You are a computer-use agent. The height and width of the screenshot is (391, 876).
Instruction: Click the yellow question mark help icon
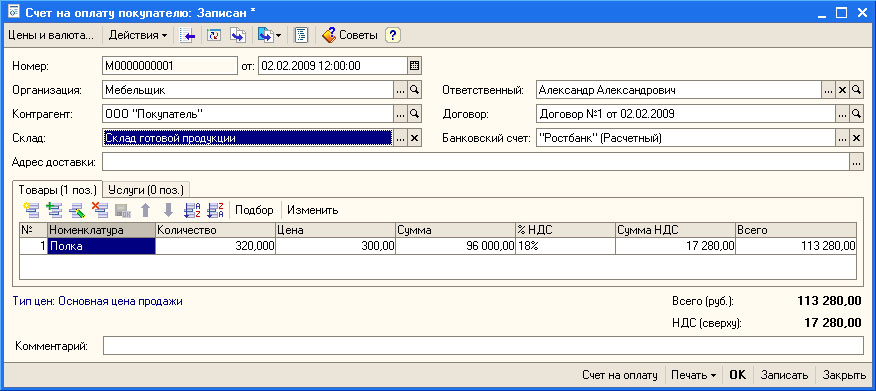coord(393,35)
